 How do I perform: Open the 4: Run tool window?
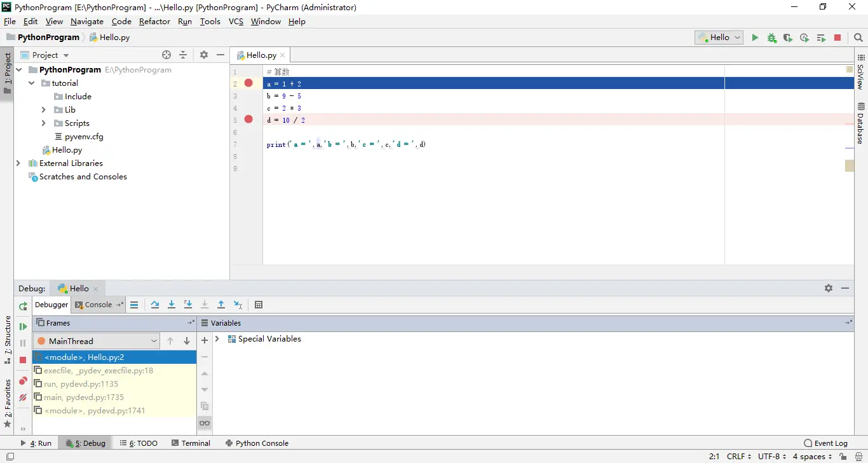[36, 443]
